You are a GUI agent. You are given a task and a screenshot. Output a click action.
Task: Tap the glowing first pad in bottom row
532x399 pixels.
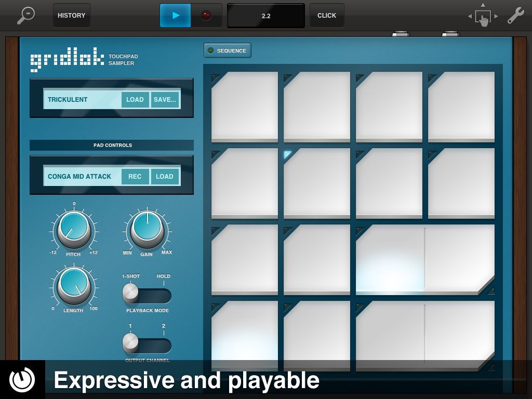pyautogui.click(x=245, y=336)
